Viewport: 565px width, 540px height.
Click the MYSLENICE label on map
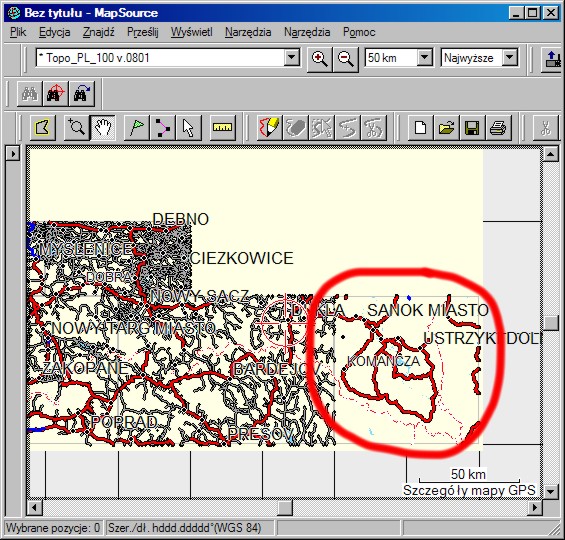pos(86,249)
